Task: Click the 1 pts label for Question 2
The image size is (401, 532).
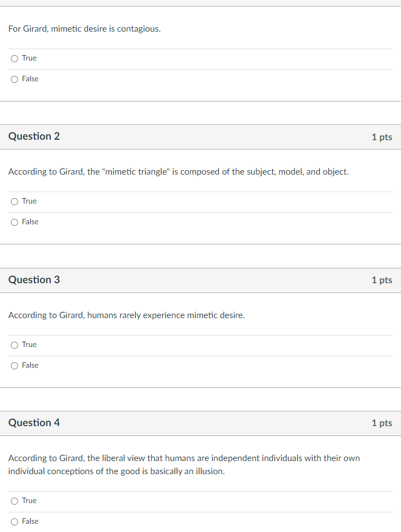Action: [382, 137]
